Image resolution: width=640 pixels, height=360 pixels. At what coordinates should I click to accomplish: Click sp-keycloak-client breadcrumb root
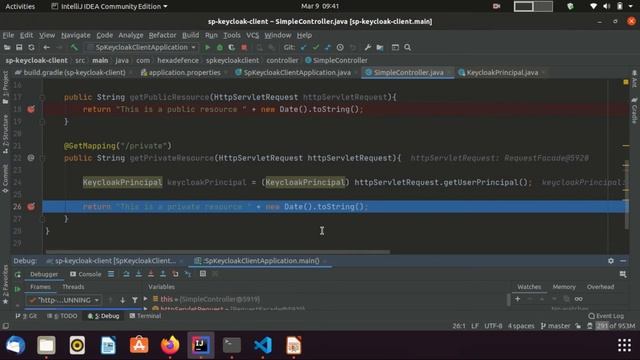coord(37,60)
